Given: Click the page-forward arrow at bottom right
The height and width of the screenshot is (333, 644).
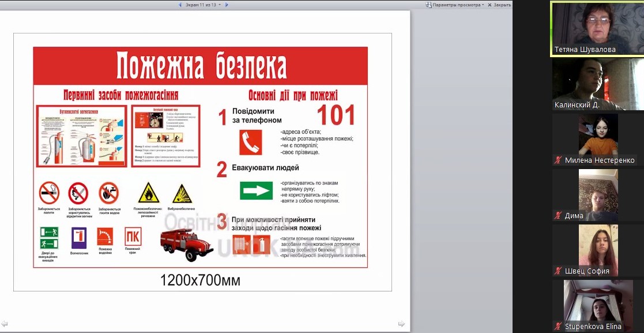Looking at the screenshot, I should pos(401,323).
